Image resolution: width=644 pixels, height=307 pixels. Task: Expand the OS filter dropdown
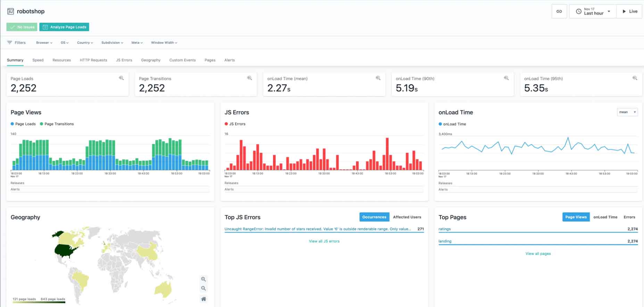click(x=65, y=43)
